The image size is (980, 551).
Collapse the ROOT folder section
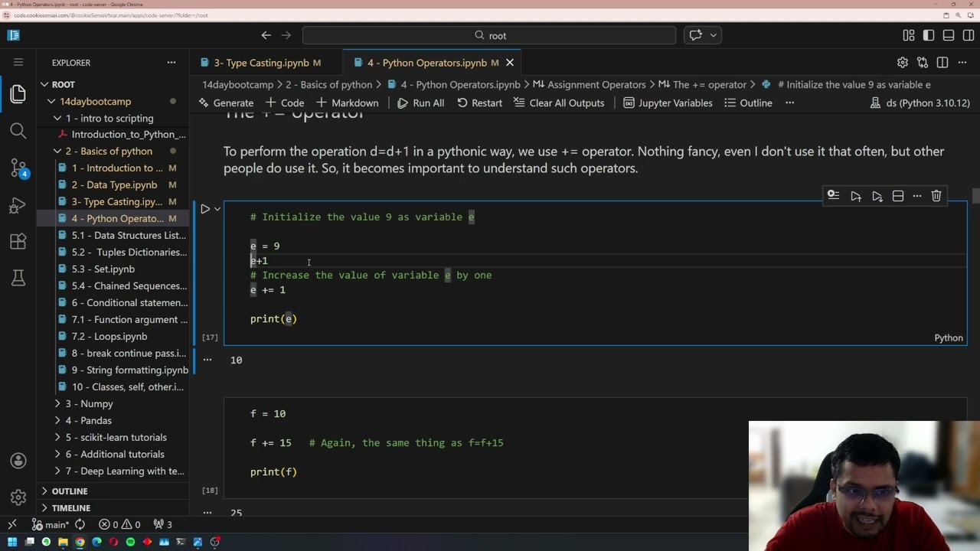tap(45, 84)
